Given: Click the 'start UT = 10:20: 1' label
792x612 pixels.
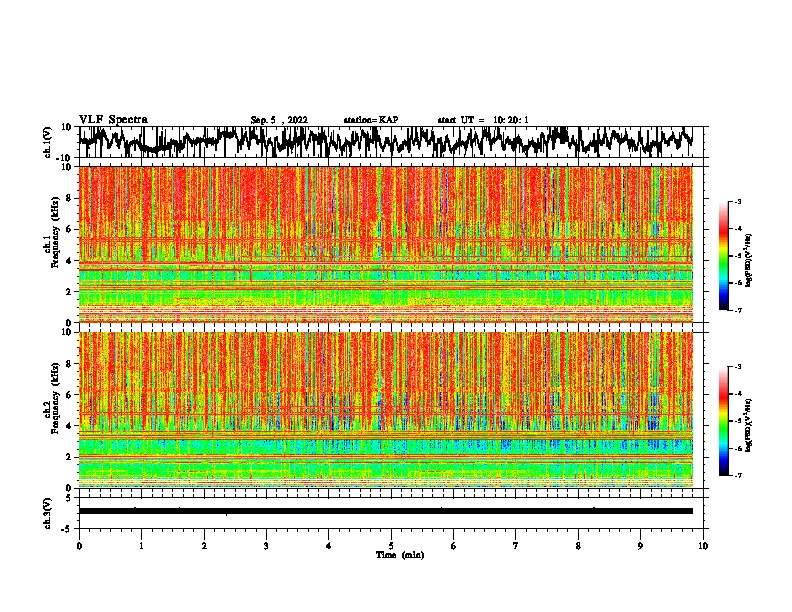Looking at the screenshot, I should [483, 120].
